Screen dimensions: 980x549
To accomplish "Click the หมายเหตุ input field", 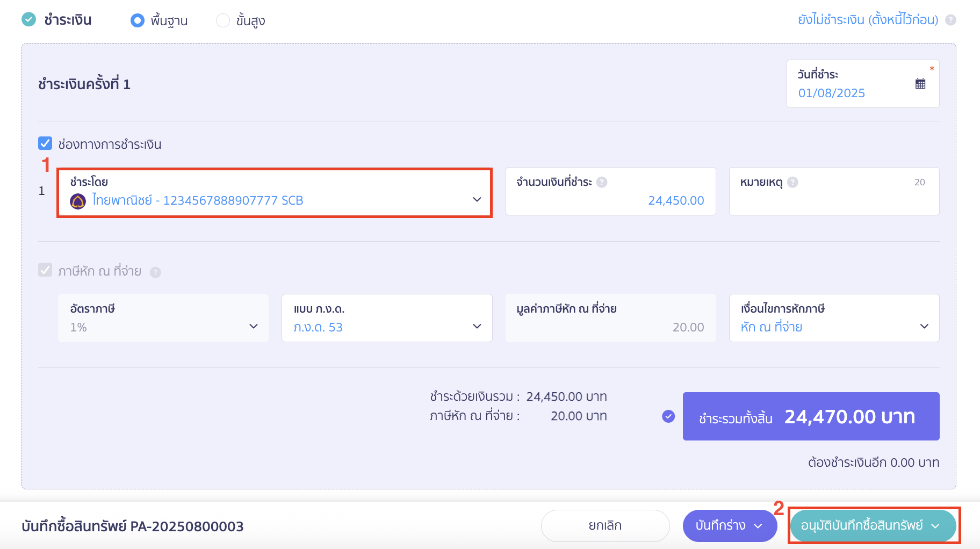I will [834, 200].
